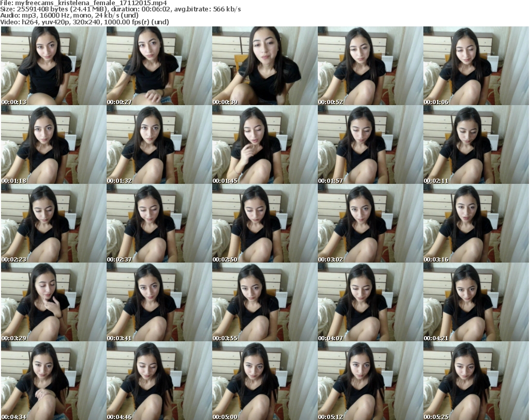Choose the thumbnail stamped 00:03:55
This screenshot has height=420, width=530.
tap(264, 302)
